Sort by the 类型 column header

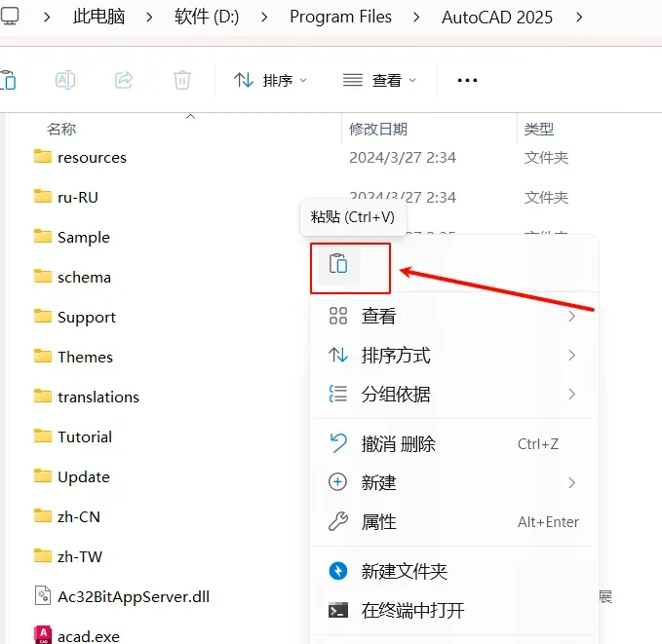[539, 129]
